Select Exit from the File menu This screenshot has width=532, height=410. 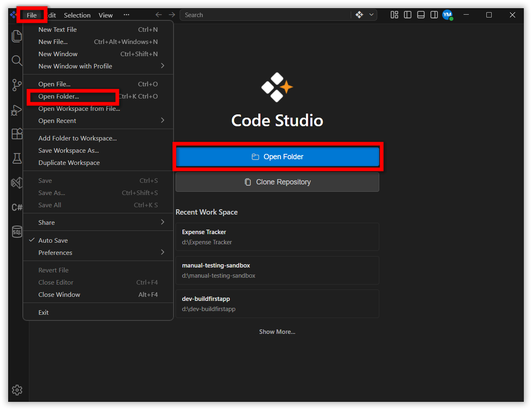click(x=98, y=312)
